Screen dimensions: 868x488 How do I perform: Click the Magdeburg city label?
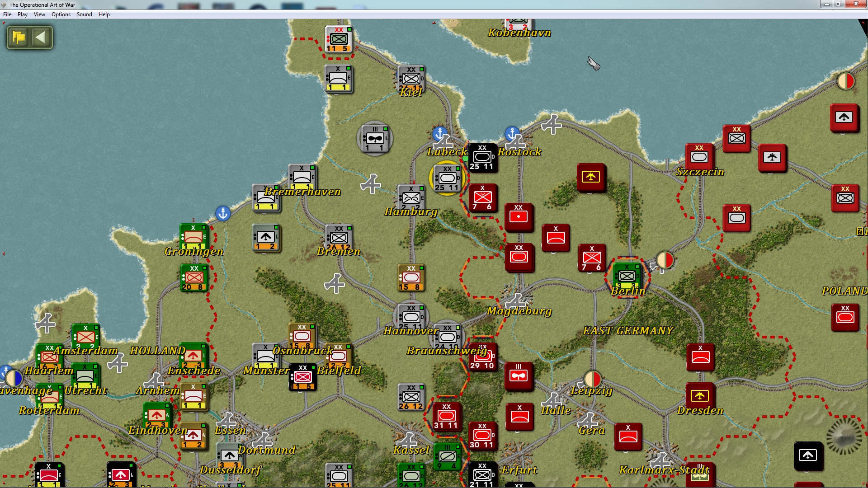pos(519,311)
